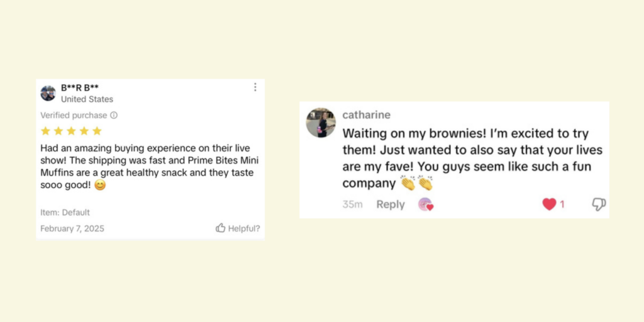
Task: Open catharine's profile picture
Action: (321, 123)
